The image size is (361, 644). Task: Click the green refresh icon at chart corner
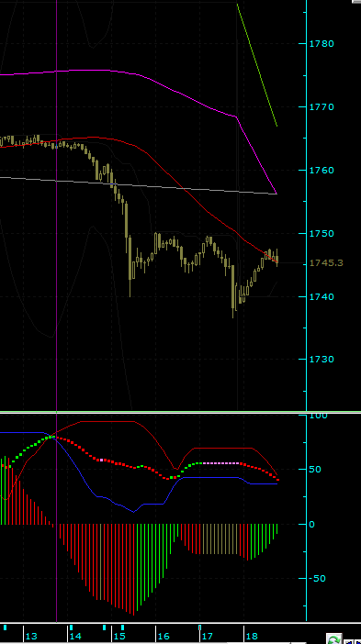tap(333, 639)
